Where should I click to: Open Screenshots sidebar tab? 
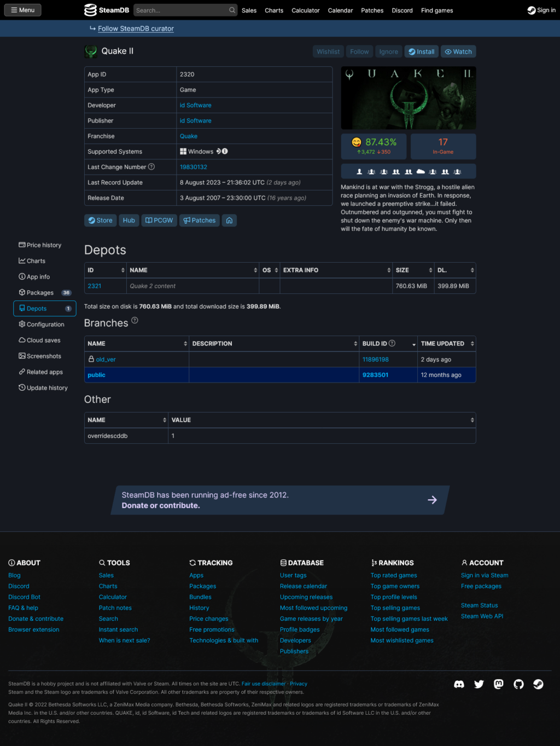(44, 356)
